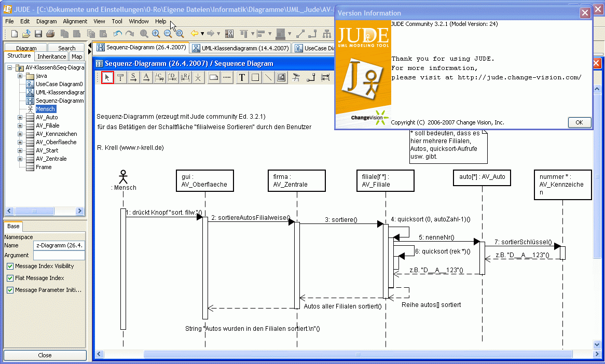
Task: Expand the AV_Filiale class node
Action: 20,125
